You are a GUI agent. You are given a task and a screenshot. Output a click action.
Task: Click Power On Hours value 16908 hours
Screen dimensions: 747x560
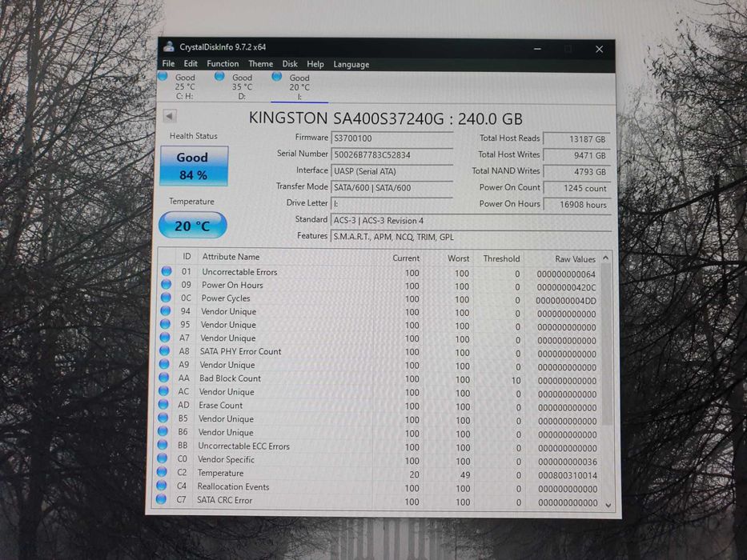point(576,204)
